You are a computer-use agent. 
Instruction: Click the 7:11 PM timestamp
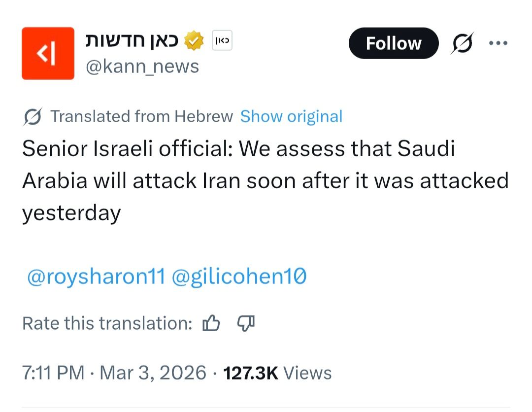click(53, 373)
